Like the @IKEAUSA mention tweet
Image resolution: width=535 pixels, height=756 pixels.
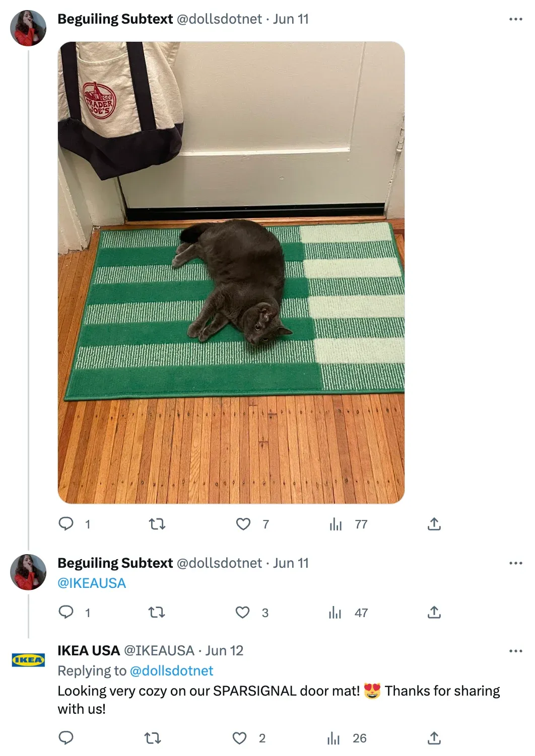tap(243, 613)
